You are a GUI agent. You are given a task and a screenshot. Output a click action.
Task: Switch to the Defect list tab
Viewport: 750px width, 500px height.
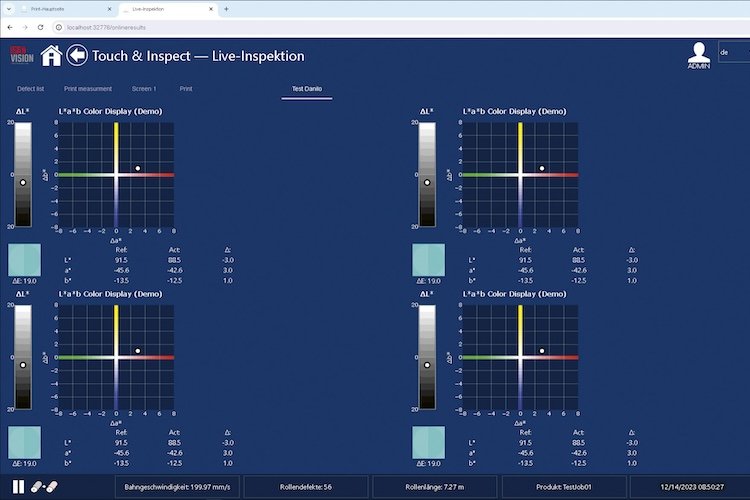(x=31, y=89)
